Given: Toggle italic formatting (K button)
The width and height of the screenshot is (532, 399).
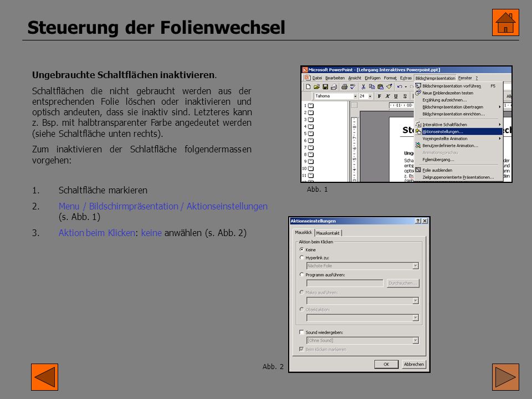Looking at the screenshot, I should point(387,96).
